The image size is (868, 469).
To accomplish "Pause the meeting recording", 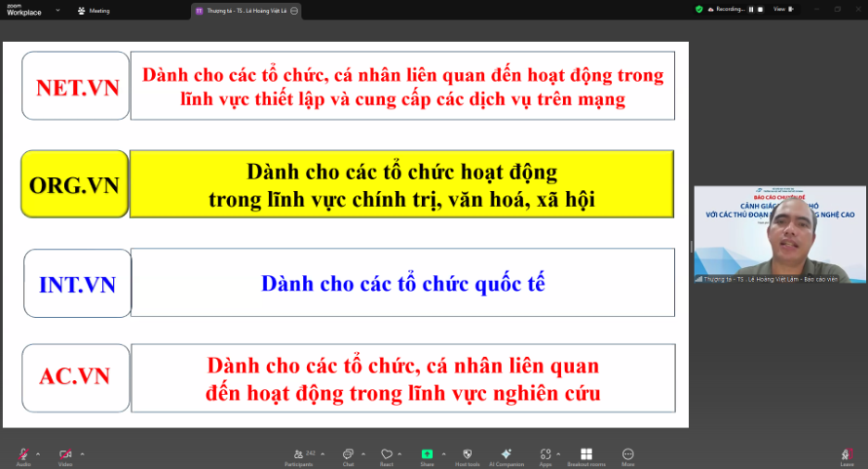I will [750, 9].
